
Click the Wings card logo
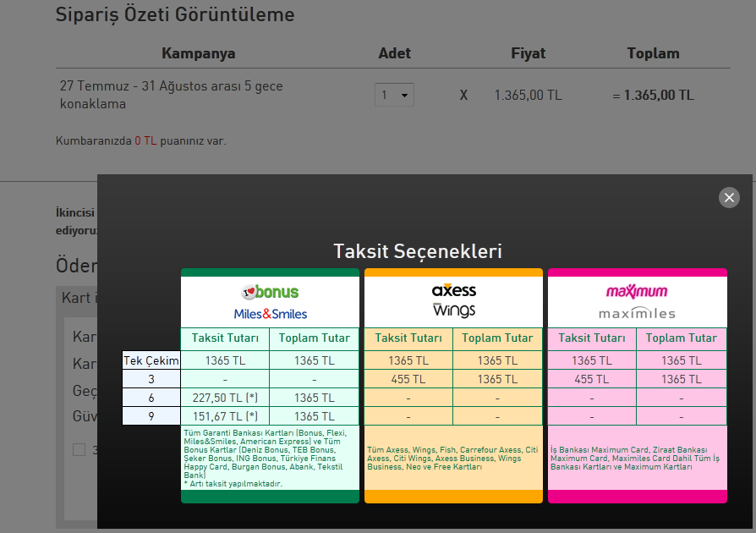(454, 310)
